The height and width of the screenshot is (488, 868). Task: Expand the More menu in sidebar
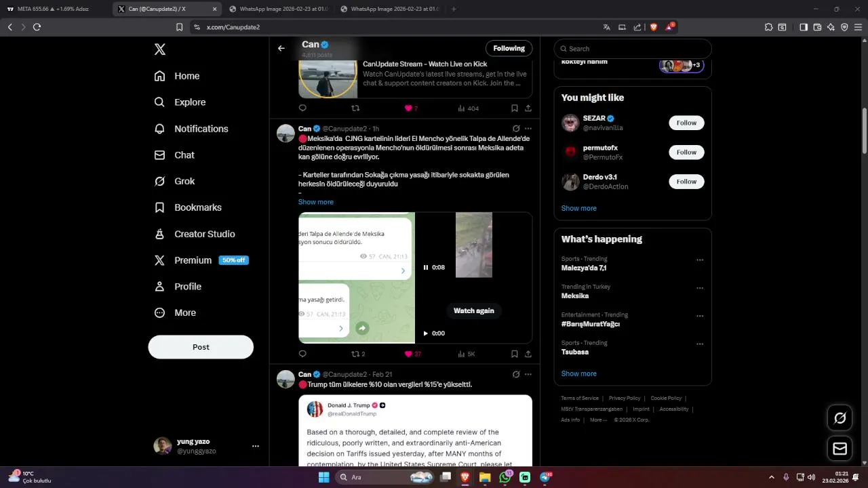point(175,313)
